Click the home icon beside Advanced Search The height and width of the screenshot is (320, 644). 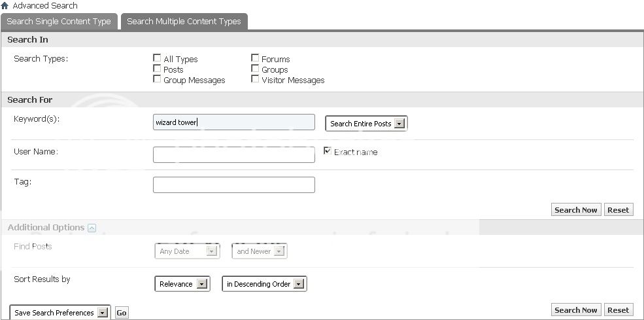coord(5,6)
